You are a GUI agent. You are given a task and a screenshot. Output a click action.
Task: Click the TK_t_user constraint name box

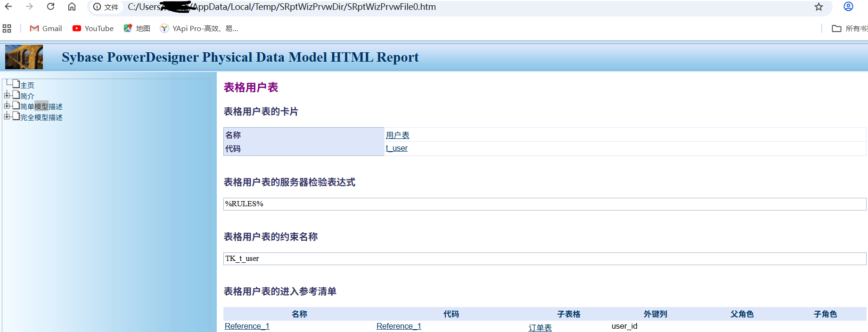coord(545,259)
